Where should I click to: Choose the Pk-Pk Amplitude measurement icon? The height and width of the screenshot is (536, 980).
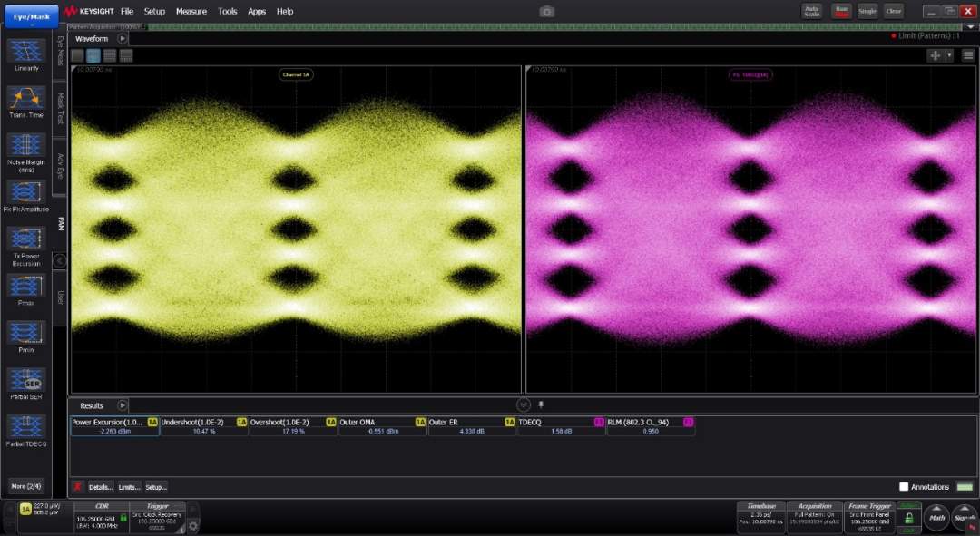[26, 192]
